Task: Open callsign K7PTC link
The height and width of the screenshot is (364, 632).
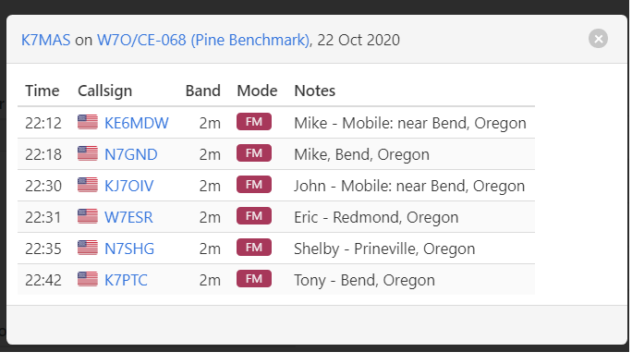Action: coord(126,280)
